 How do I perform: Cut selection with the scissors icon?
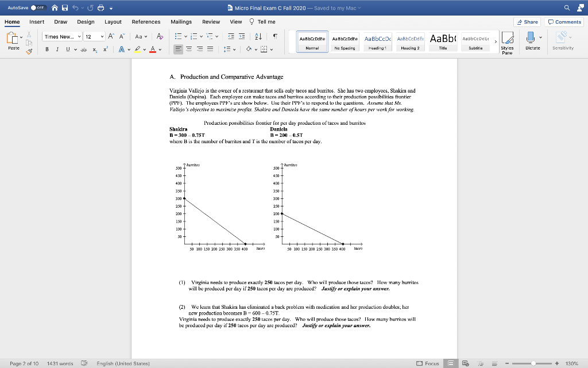29,34
